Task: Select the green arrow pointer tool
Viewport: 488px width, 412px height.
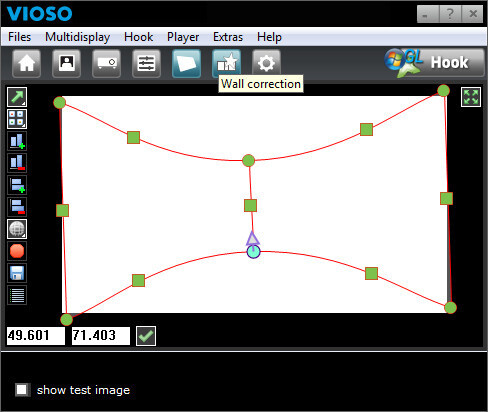Action: (x=17, y=97)
